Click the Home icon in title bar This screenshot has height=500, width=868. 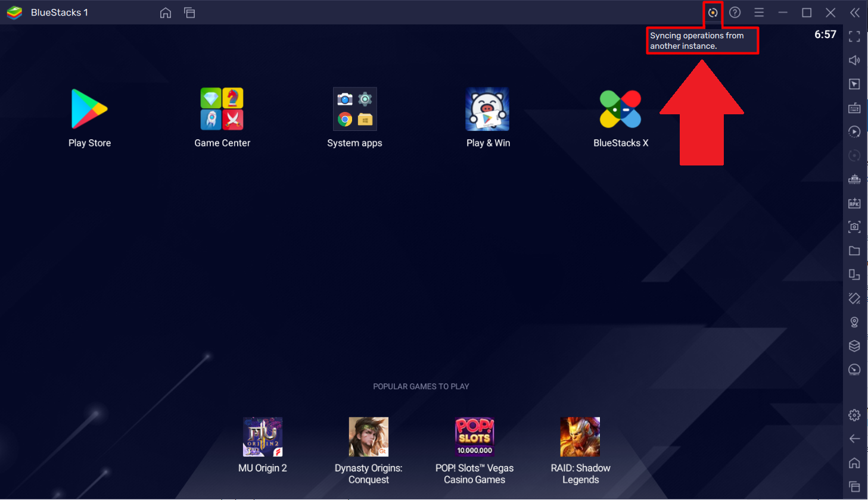point(166,12)
